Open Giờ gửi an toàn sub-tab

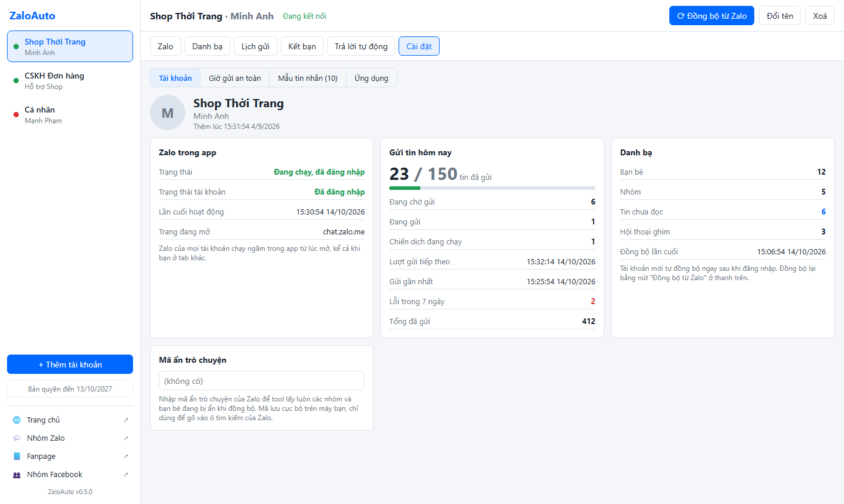pyautogui.click(x=235, y=78)
